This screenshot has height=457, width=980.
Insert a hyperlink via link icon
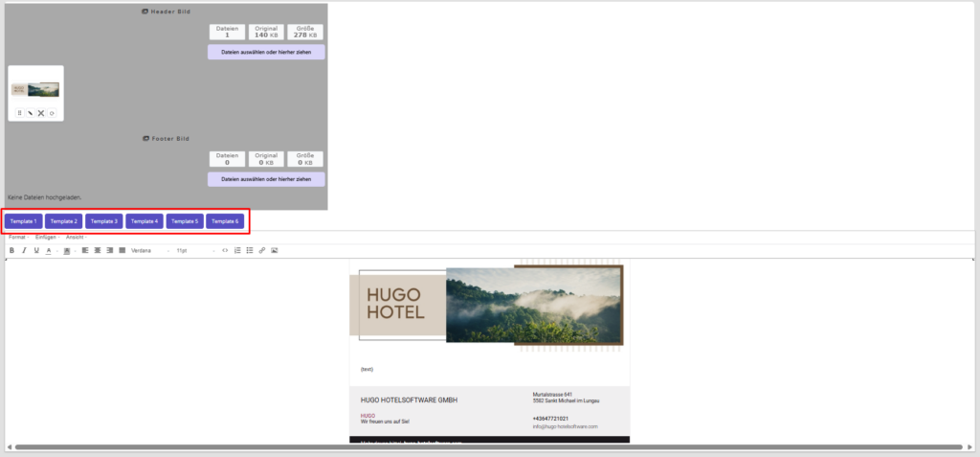tap(262, 250)
